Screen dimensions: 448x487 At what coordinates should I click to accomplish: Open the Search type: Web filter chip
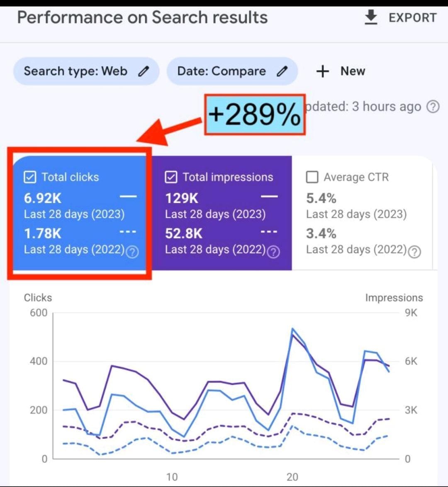pyautogui.click(x=86, y=71)
